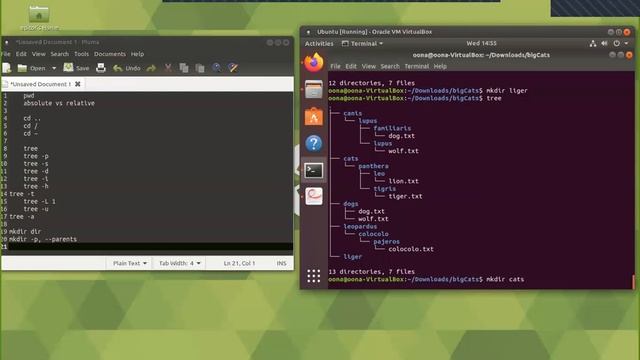Launch Firefox from the Ubuntu dock
Image resolution: width=640 pixels, height=360 pixels.
click(x=313, y=62)
